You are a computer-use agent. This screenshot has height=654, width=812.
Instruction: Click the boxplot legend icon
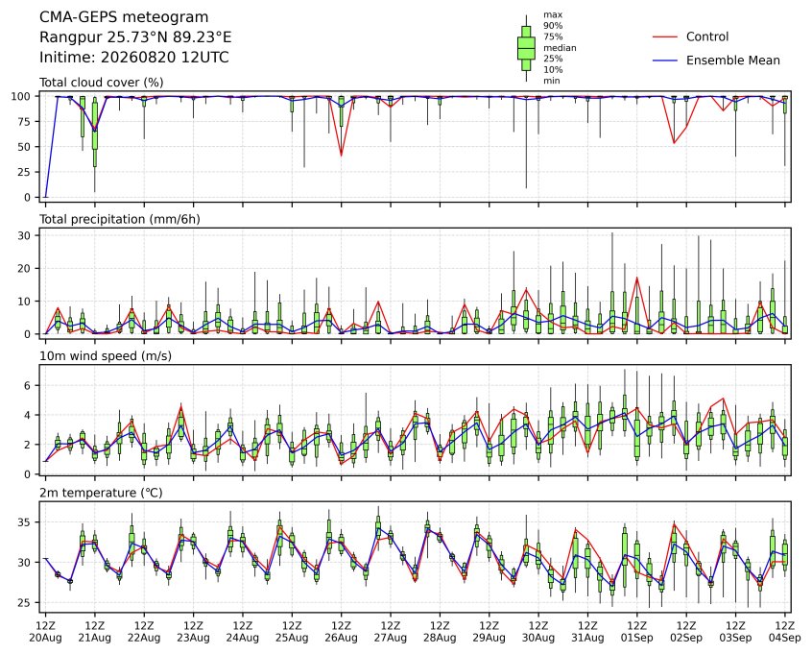(x=526, y=48)
